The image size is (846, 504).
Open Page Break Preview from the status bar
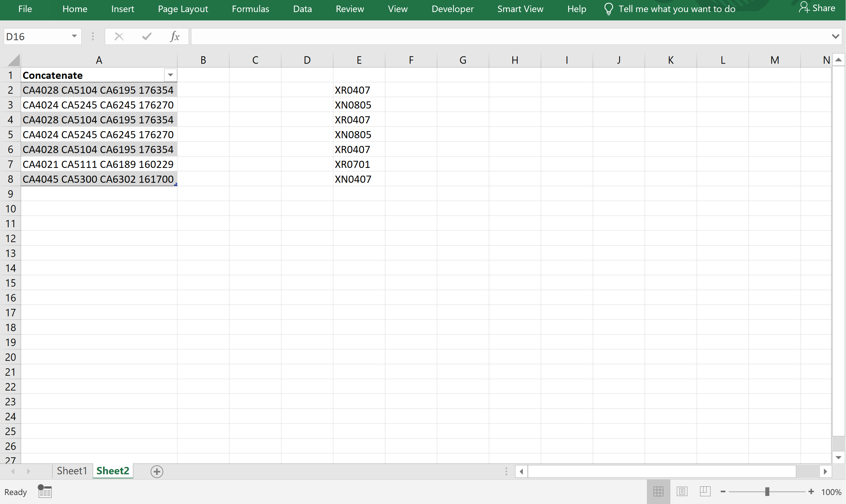click(705, 491)
